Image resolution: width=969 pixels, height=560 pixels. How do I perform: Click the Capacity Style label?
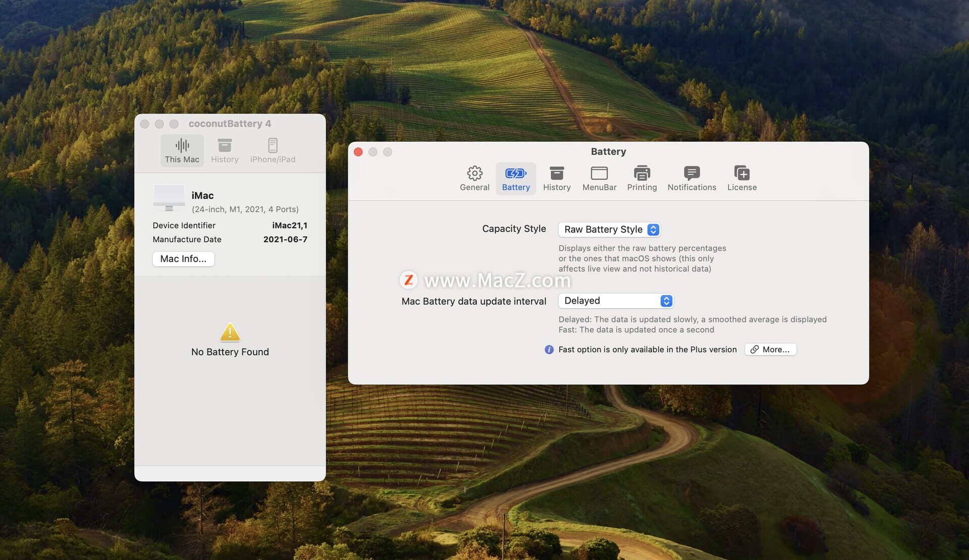tap(514, 229)
